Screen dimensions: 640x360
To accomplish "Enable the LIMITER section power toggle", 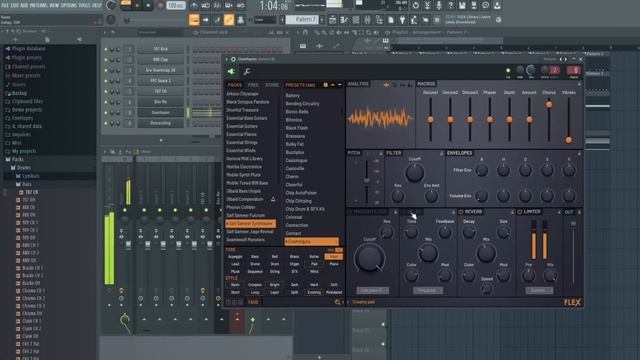I will tap(520, 212).
